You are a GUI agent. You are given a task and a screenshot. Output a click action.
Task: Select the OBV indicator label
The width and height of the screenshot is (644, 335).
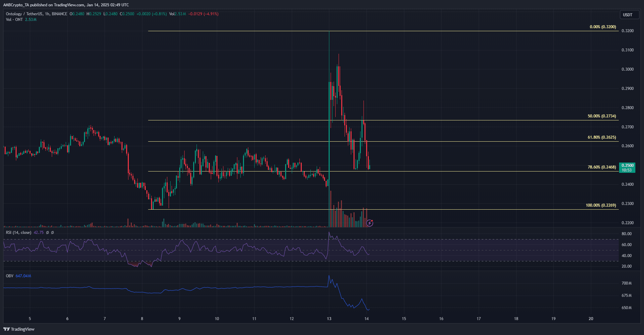pyautogui.click(x=10, y=276)
